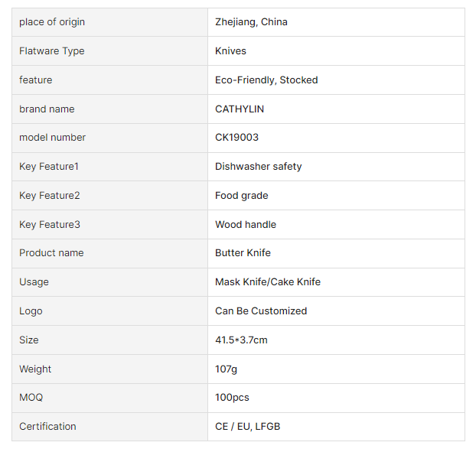Click the 'place of origin' label cell
Screen dimensions: 476x452
click(x=52, y=22)
